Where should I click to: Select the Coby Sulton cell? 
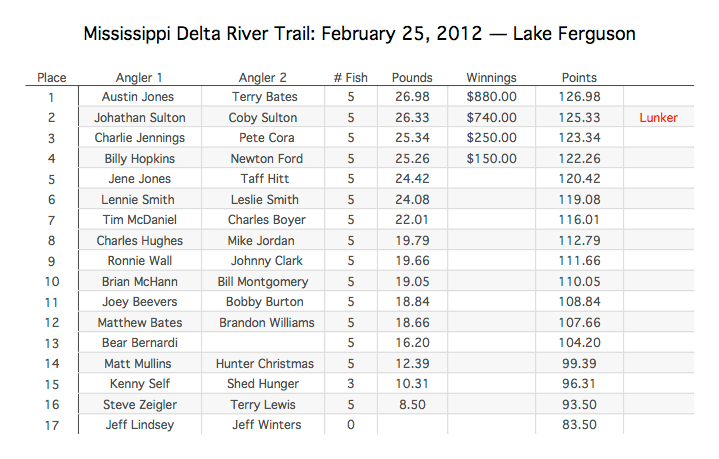[263, 118]
